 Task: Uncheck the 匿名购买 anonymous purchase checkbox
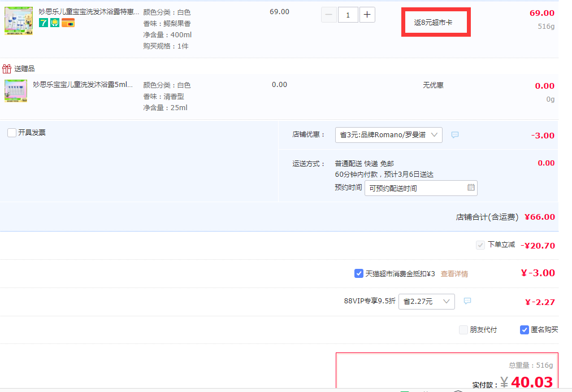524,330
